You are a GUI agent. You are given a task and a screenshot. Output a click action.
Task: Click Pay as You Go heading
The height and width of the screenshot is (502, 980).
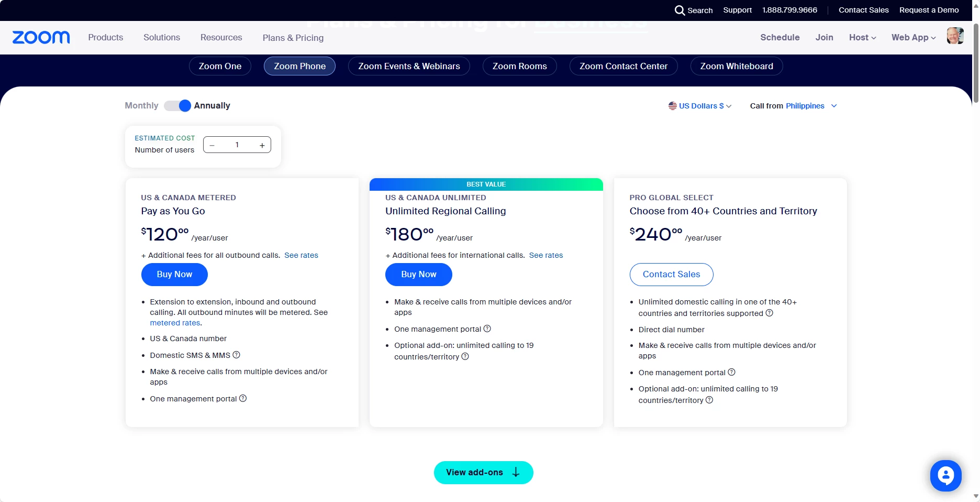click(x=173, y=211)
